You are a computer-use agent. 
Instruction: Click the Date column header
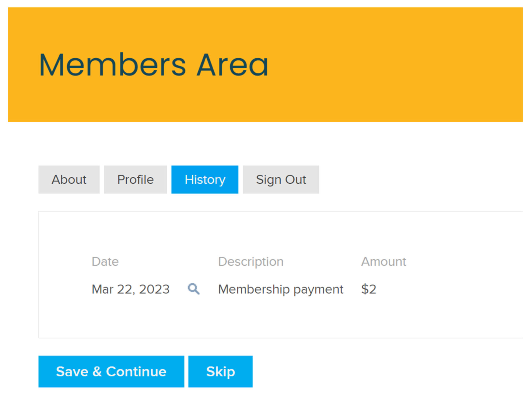click(105, 262)
